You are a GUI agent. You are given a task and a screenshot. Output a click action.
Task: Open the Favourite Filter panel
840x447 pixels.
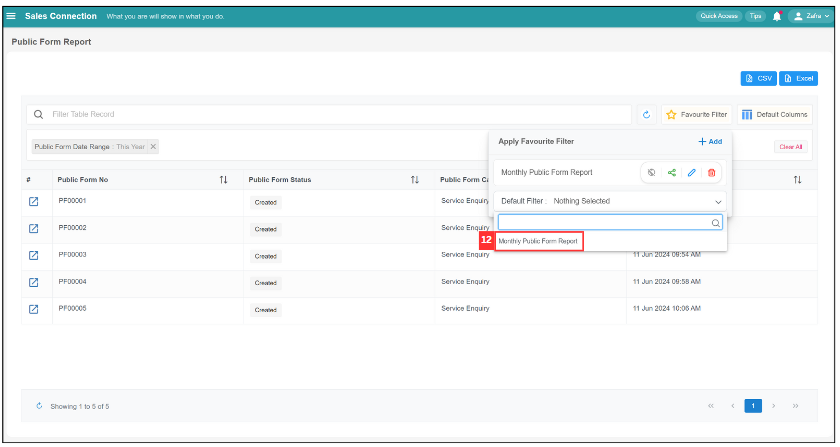coord(696,114)
